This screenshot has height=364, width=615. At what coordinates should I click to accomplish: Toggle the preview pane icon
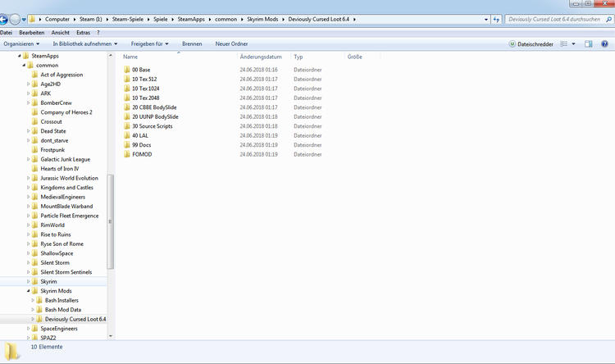[588, 44]
